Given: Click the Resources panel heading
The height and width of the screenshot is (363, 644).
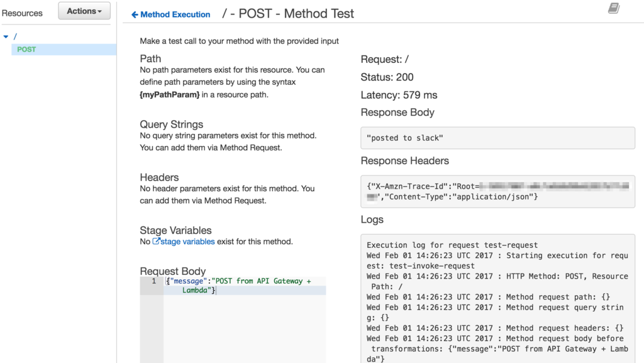Looking at the screenshot, I should click(22, 13).
